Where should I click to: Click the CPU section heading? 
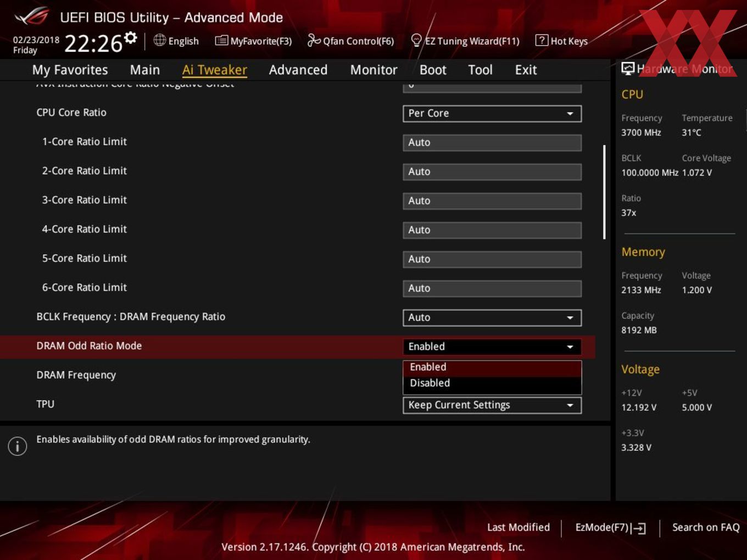point(632,94)
